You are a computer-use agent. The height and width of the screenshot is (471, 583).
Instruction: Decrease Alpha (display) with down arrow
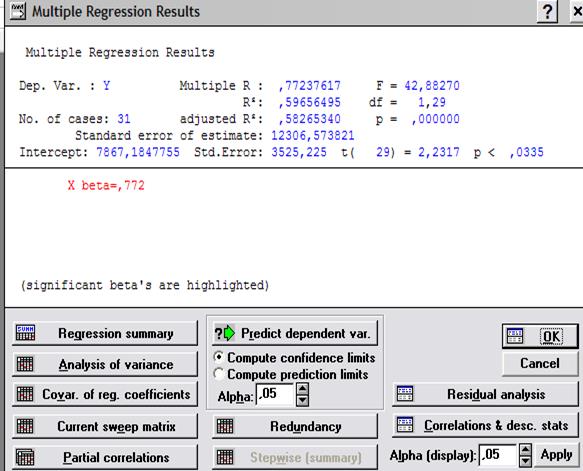pyautogui.click(x=525, y=461)
